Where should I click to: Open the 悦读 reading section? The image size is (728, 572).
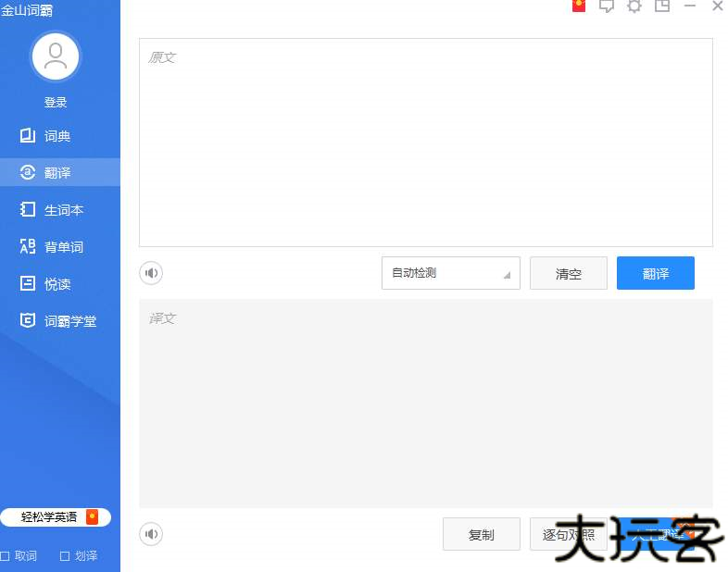(60, 283)
